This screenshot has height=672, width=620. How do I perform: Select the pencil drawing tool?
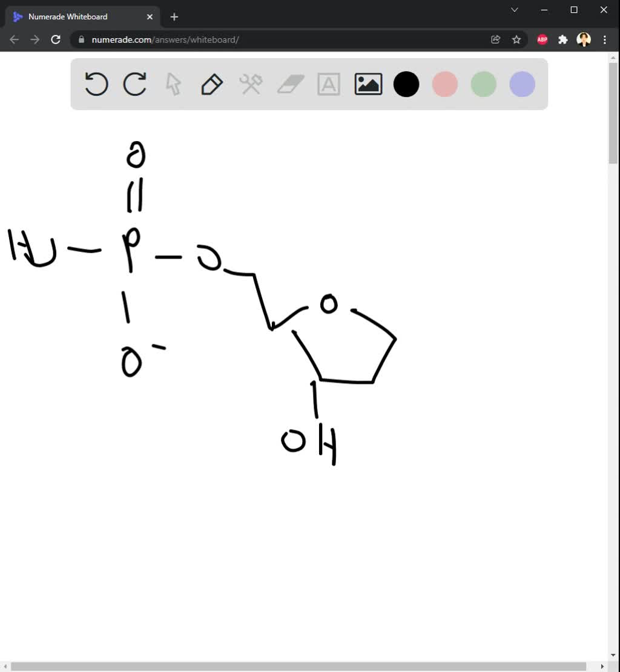[211, 84]
